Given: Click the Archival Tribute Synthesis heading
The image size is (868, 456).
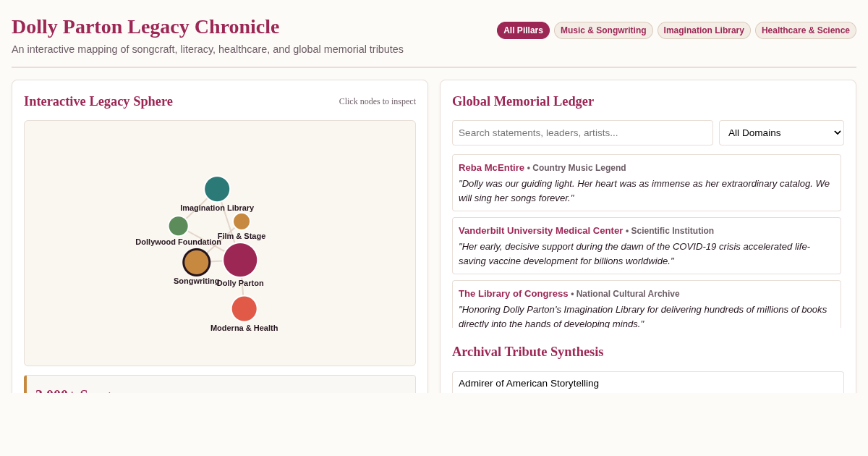Looking at the screenshot, I should click(527, 352).
